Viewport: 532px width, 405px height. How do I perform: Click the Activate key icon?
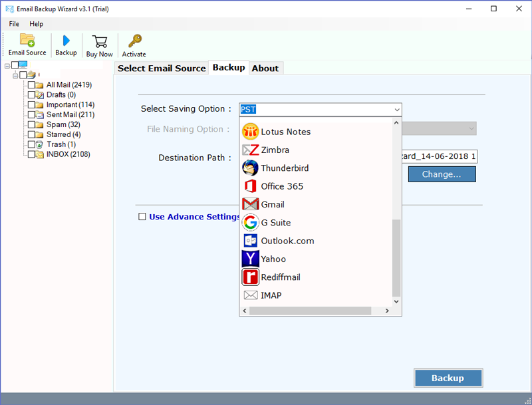(x=135, y=41)
